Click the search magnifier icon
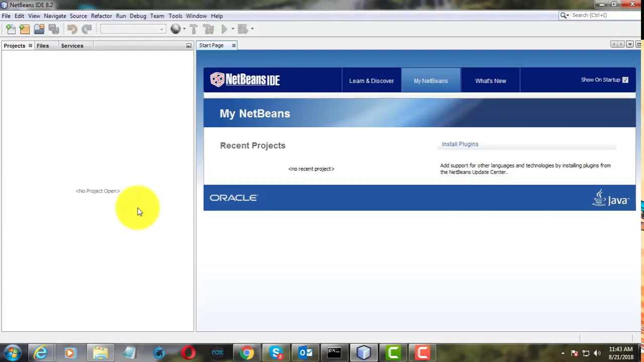This screenshot has height=362, width=644. (564, 15)
